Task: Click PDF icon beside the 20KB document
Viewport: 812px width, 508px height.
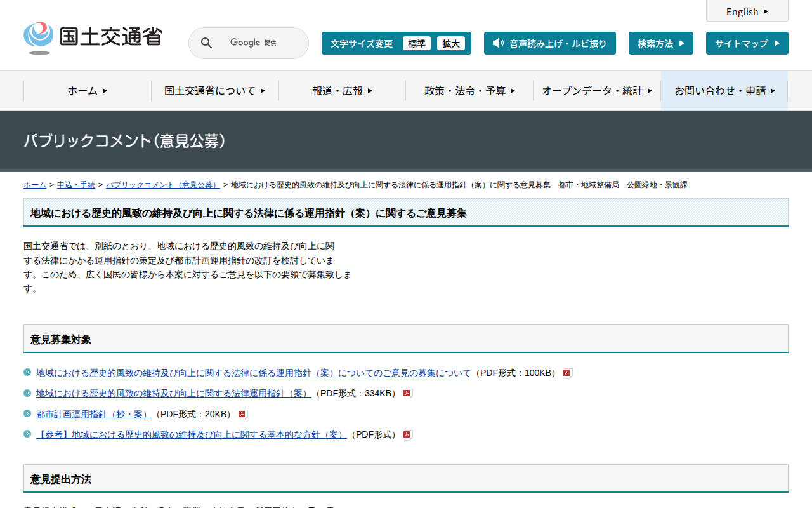Action: (x=242, y=415)
